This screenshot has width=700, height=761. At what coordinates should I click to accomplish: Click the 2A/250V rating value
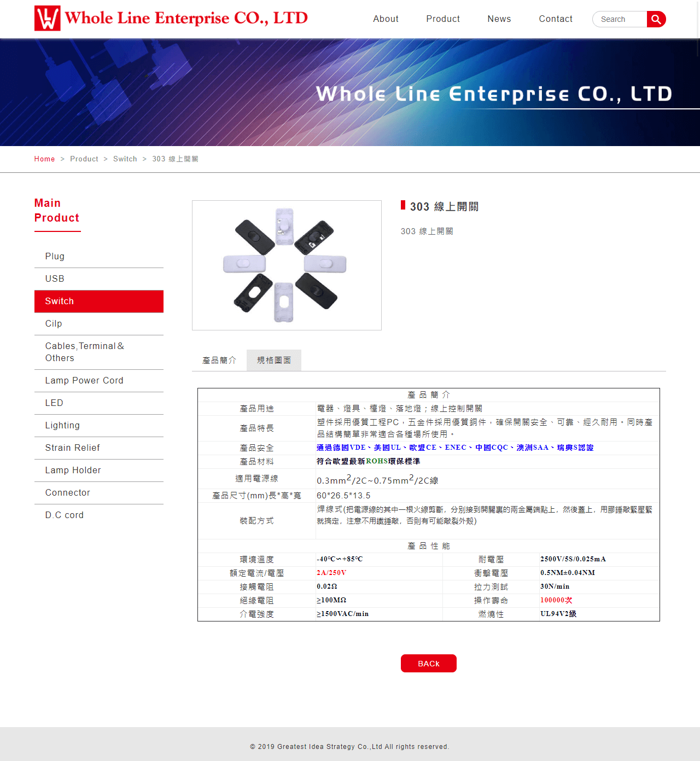pyautogui.click(x=331, y=573)
